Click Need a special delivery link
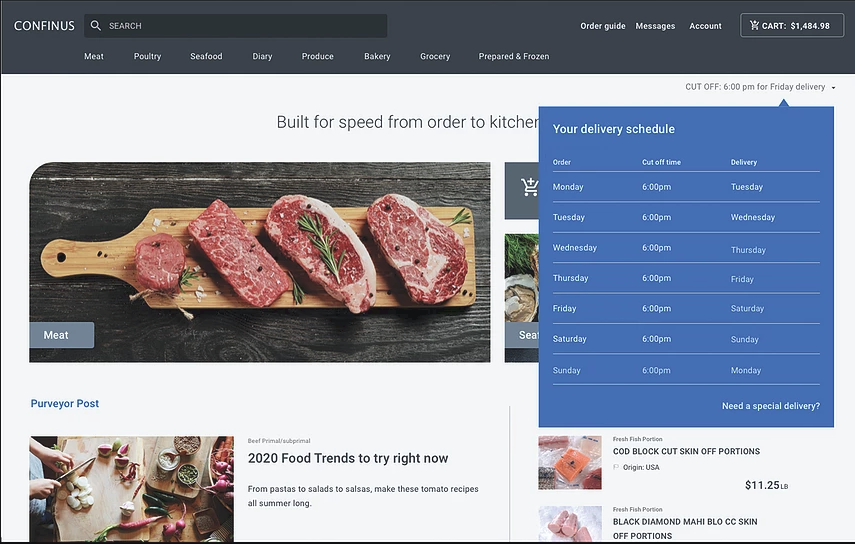 [770, 406]
